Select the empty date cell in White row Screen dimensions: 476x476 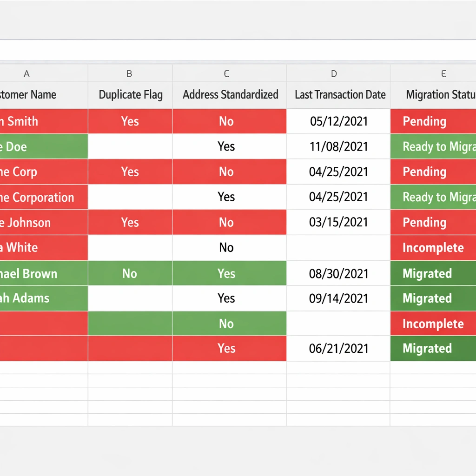pos(338,248)
